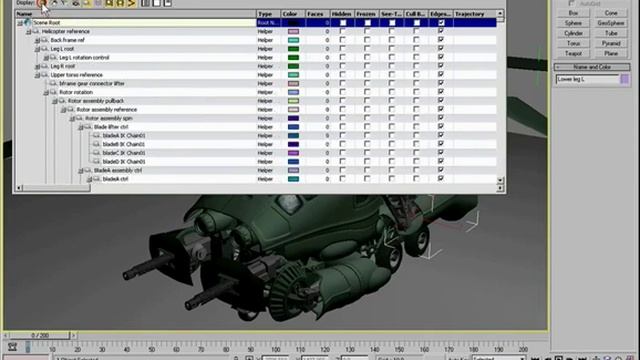Create a GeoSphere primitive

click(x=611, y=23)
